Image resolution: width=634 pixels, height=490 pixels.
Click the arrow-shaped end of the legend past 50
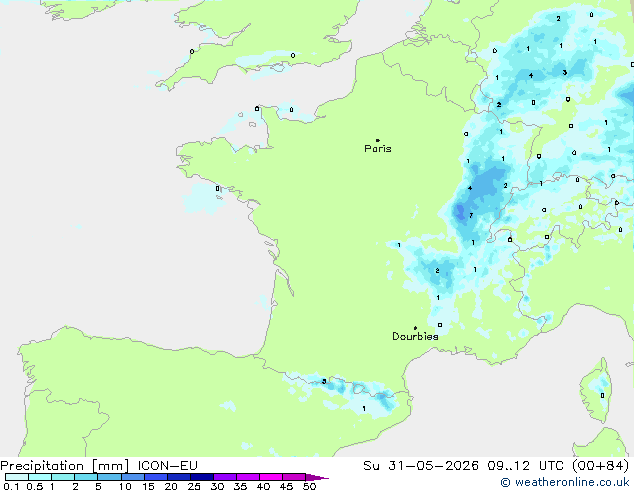pos(317,477)
